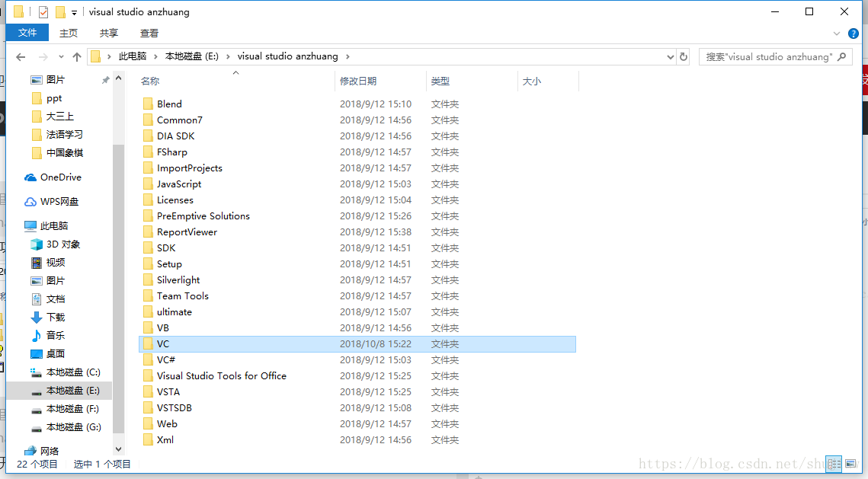Open the 查看 ribbon tab
This screenshot has height=479, width=868.
pos(149,33)
